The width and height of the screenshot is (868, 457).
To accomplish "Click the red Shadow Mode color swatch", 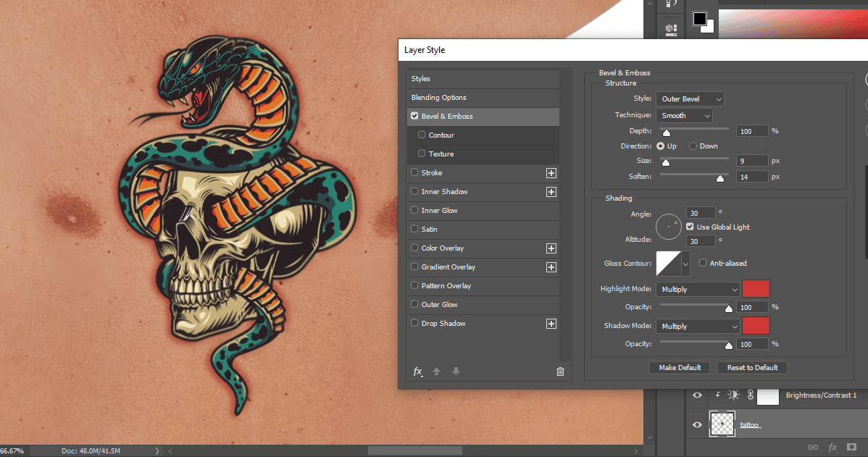I will click(x=756, y=326).
